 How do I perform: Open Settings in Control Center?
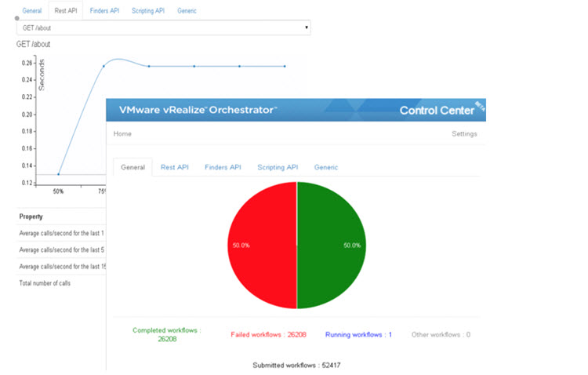pos(464,133)
